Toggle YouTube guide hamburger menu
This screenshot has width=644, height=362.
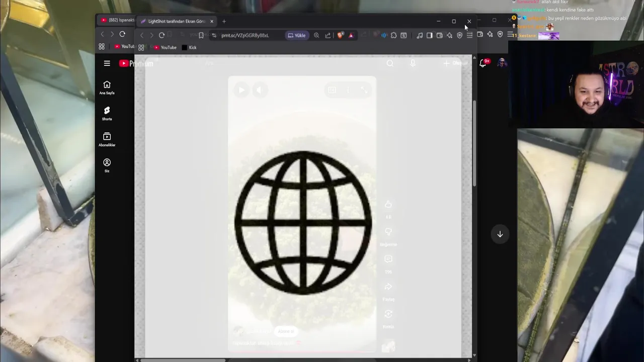click(x=107, y=63)
